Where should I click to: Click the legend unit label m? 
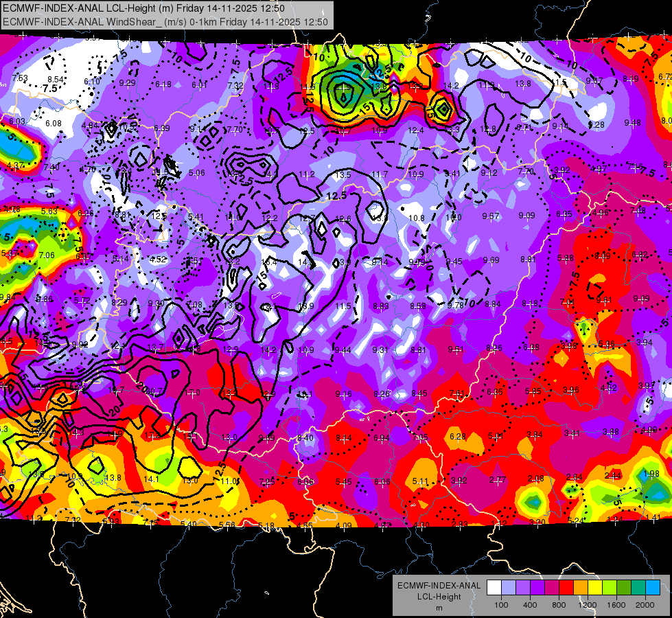(x=439, y=608)
